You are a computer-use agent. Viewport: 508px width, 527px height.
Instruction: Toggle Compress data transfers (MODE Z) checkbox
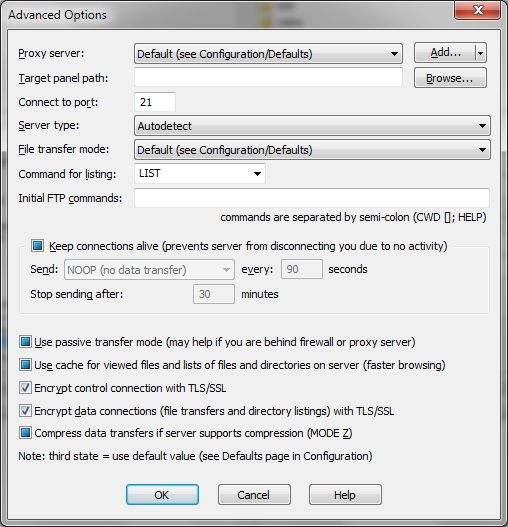pos(25,433)
